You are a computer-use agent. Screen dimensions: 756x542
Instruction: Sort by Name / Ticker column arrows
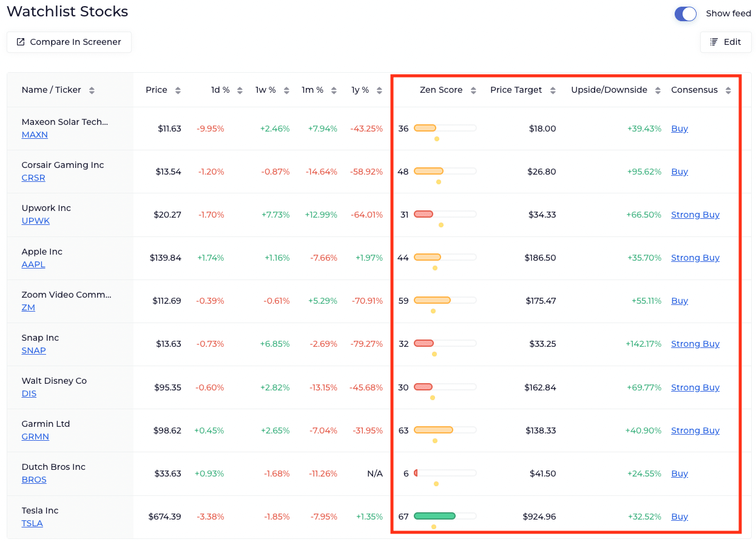(92, 90)
